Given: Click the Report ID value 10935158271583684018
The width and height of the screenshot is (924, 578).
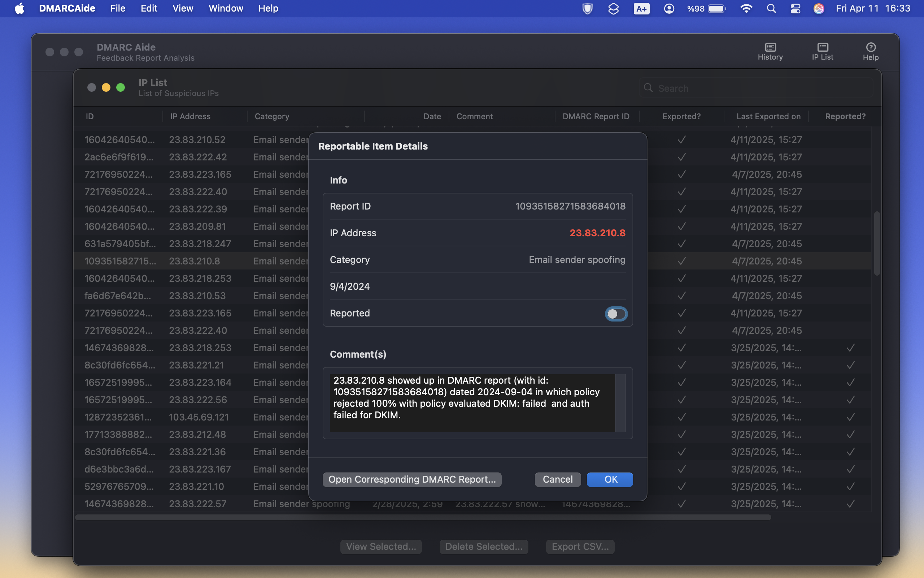Looking at the screenshot, I should pos(570,206).
